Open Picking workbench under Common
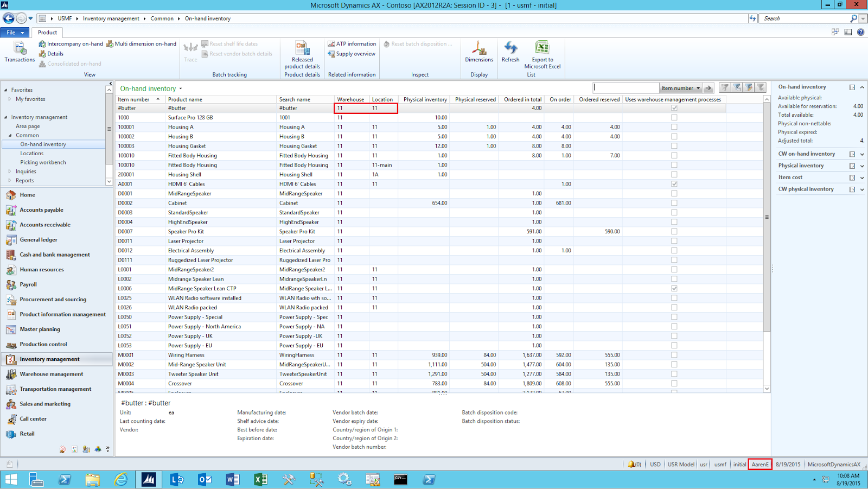Viewport: 868px width, 489px height. click(x=43, y=162)
